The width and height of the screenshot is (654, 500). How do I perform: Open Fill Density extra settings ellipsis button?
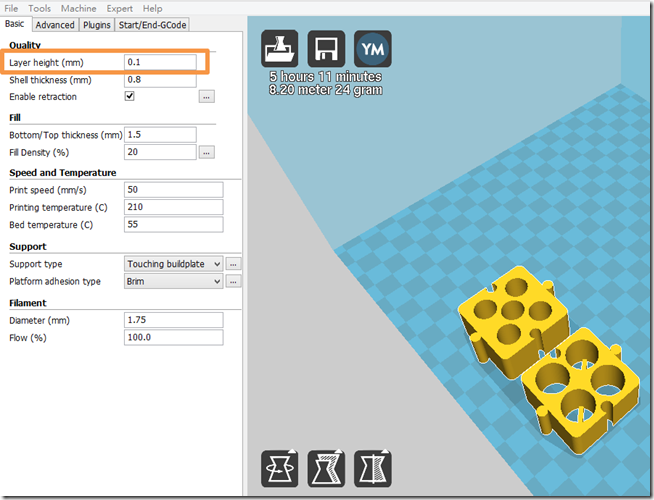[x=206, y=153]
